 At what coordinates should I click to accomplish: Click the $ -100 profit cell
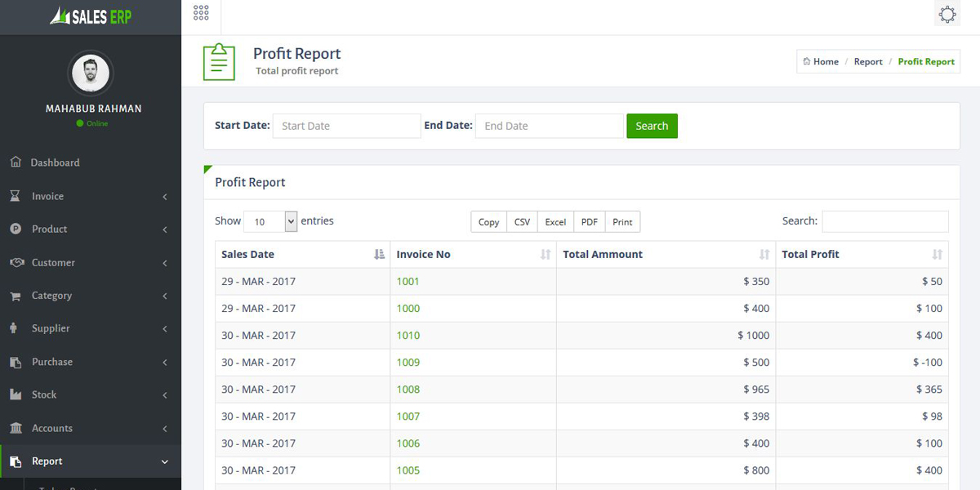[862, 362]
